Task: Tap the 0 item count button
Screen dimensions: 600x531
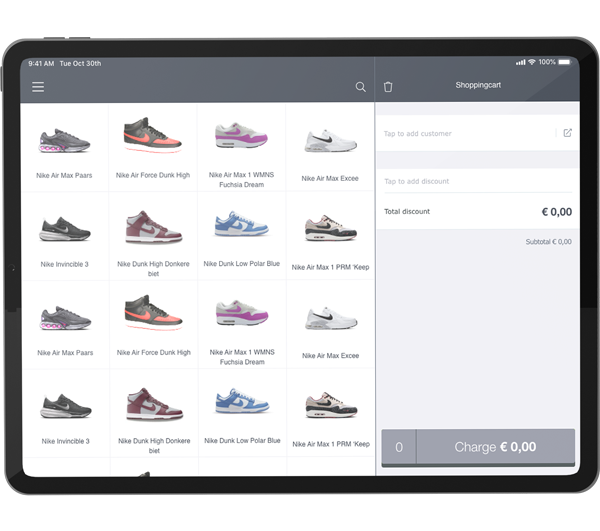Action: pyautogui.click(x=399, y=447)
